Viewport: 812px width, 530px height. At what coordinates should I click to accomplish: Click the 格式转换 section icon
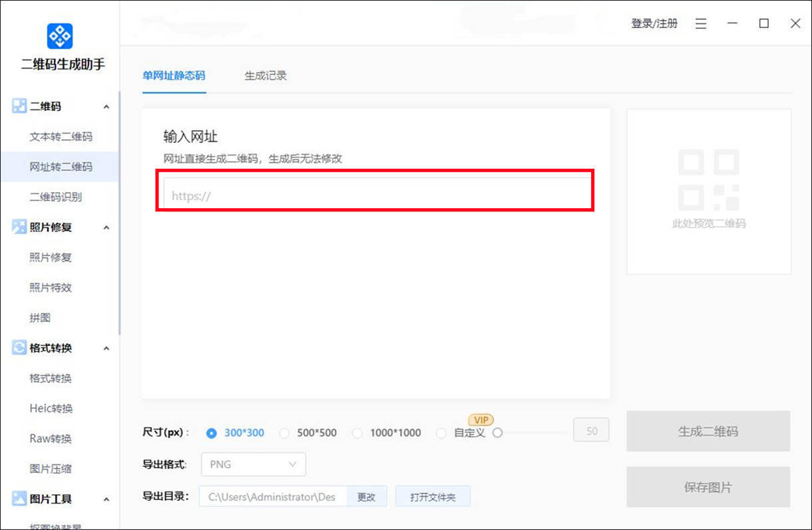[x=19, y=348]
